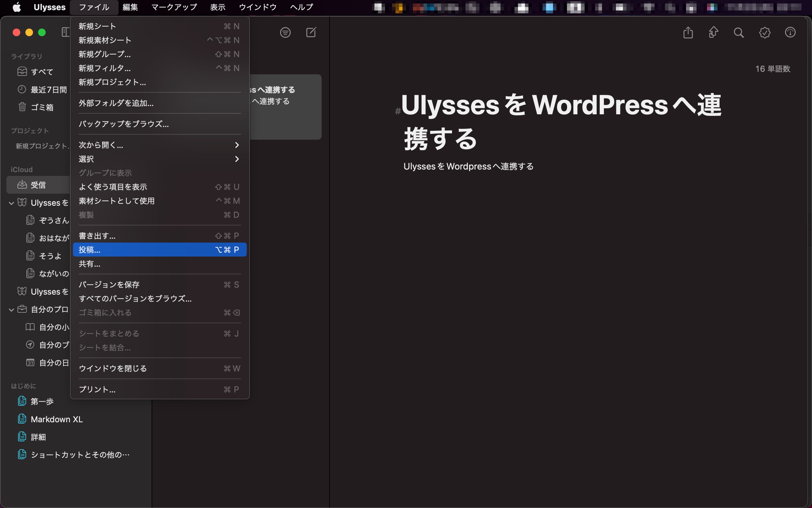Image resolution: width=812 pixels, height=508 pixels.
Task: Choose 書き出す… menu item
Action: click(x=160, y=236)
